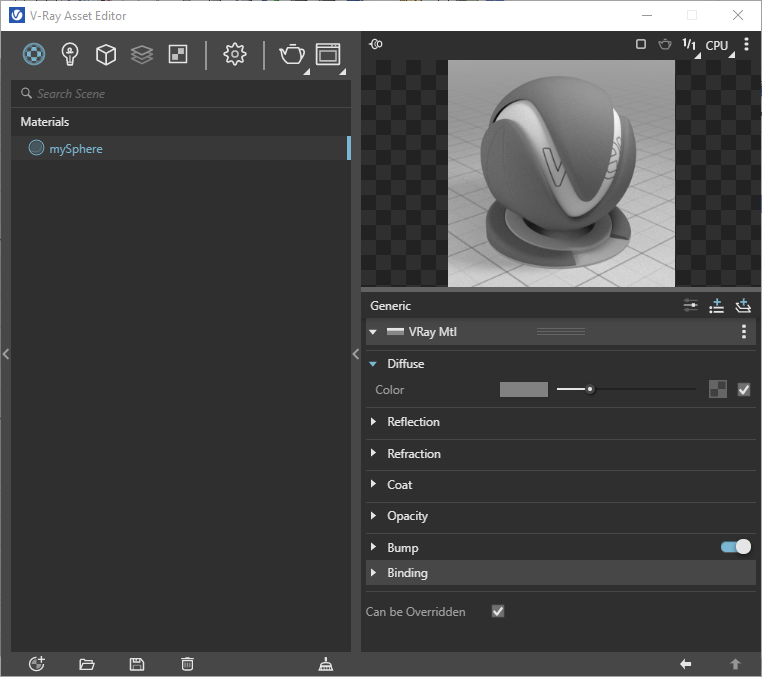
Task: Click the diffuse Color gray swatch
Action: coord(524,389)
